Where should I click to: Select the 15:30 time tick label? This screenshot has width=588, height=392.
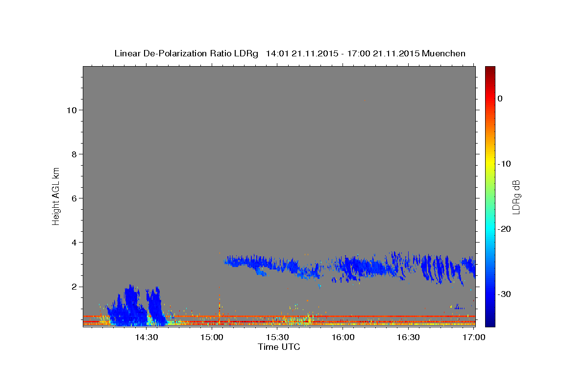(x=277, y=337)
